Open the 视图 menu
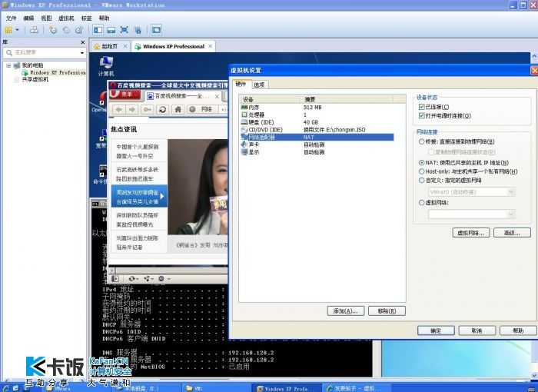 coord(46,18)
